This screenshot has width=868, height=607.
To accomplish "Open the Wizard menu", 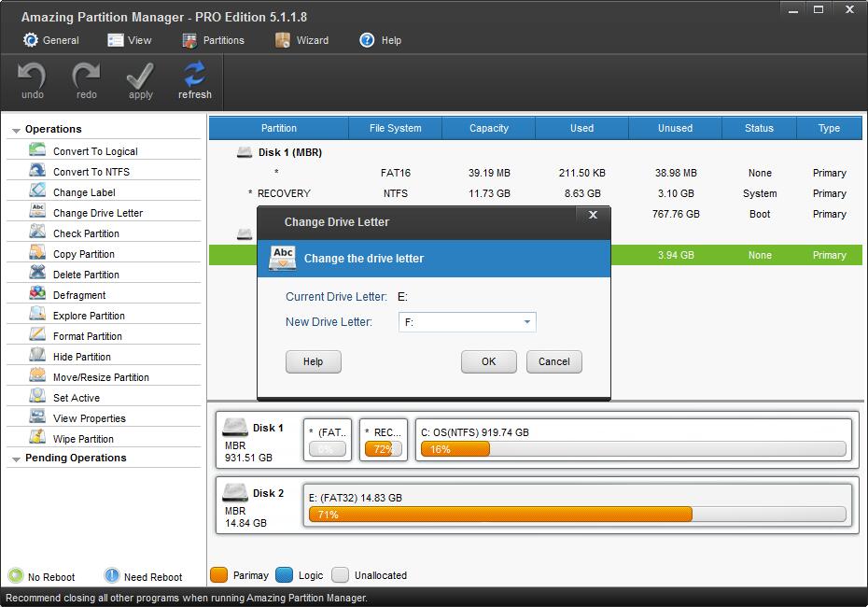I will pos(301,40).
